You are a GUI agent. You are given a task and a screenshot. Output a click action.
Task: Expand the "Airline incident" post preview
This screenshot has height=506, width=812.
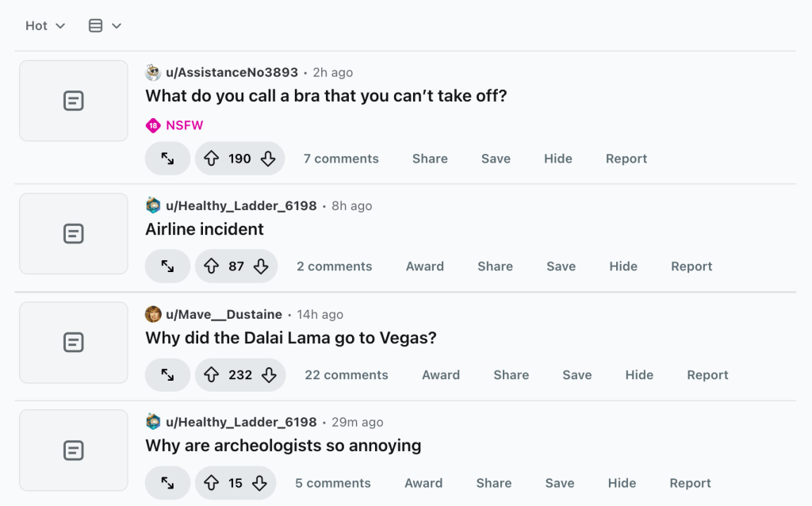167,266
